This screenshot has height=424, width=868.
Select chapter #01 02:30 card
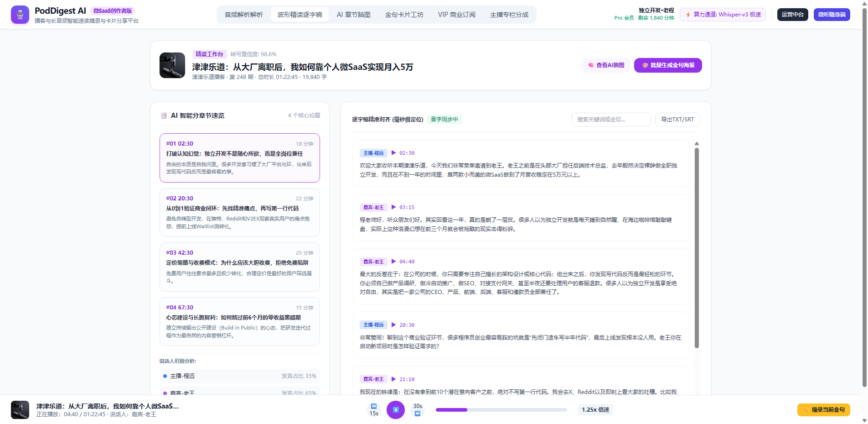[240, 158]
